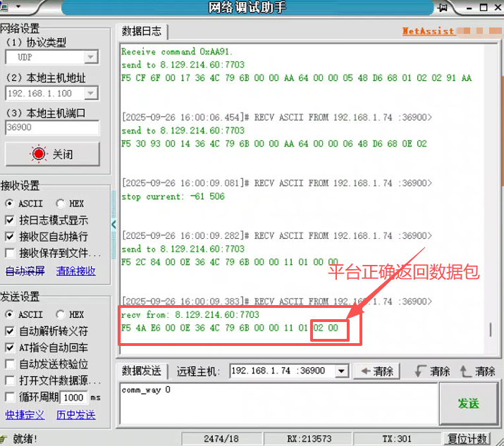Open the 自动滚屏 link
The height and width of the screenshot is (446, 504).
[25, 271]
